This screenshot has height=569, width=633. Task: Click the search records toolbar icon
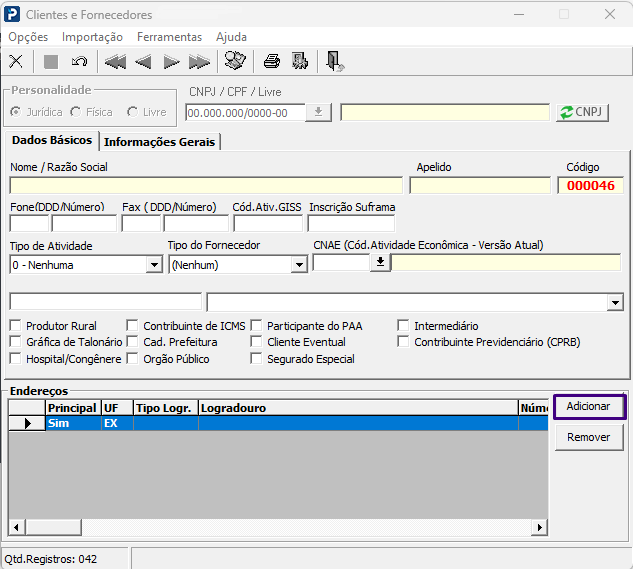coord(235,61)
